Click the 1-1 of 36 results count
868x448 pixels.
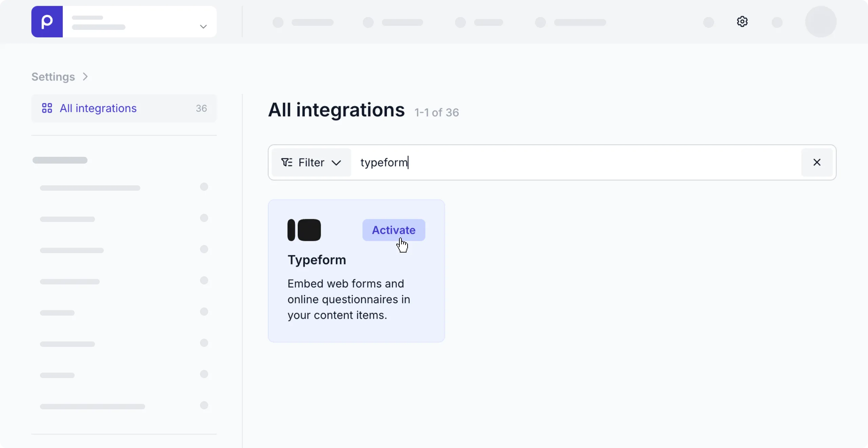point(437,112)
